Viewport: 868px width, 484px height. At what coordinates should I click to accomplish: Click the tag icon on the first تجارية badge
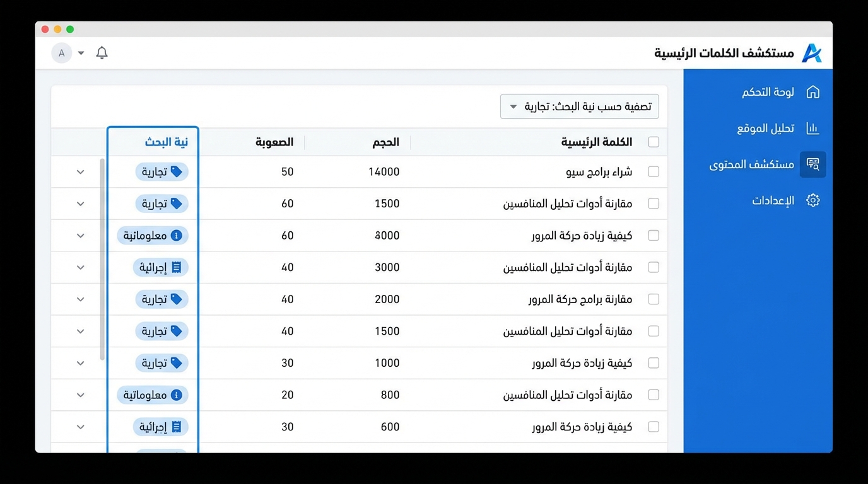click(x=178, y=171)
